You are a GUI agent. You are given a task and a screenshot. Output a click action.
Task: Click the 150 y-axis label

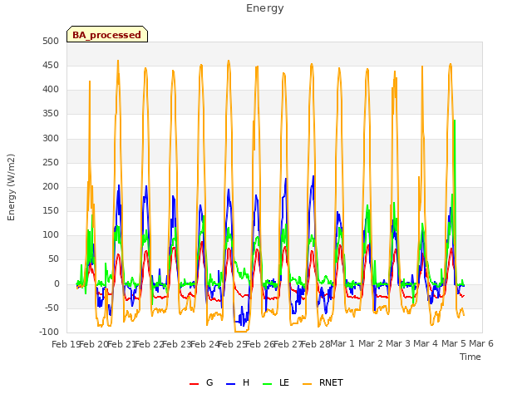click(x=51, y=210)
